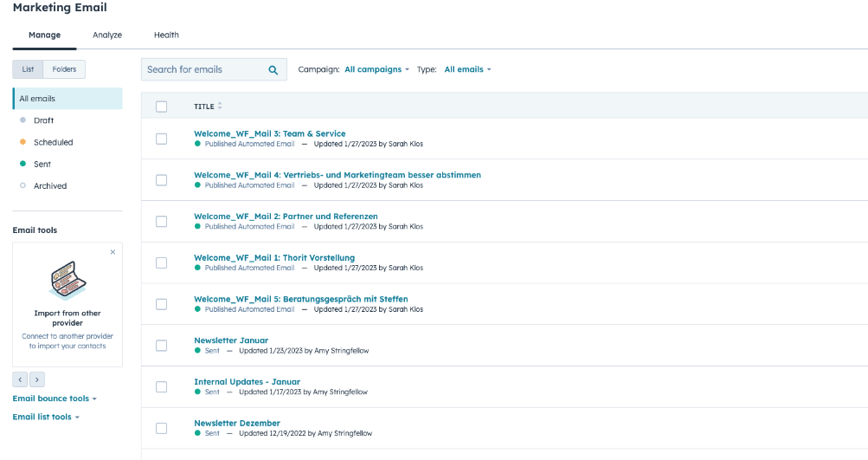Select the select-all emails checkbox
This screenshot has height=460, width=868.
tap(161, 107)
